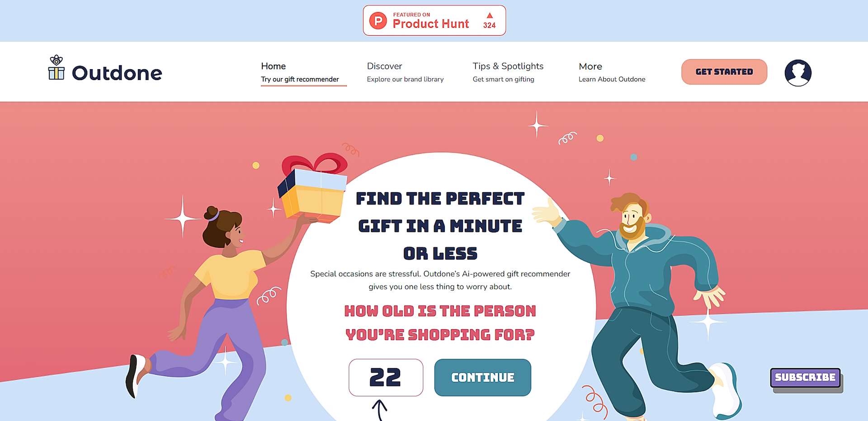Follow the 'Explore our brand library' link
Screen dimensions: 868x421
[405, 79]
